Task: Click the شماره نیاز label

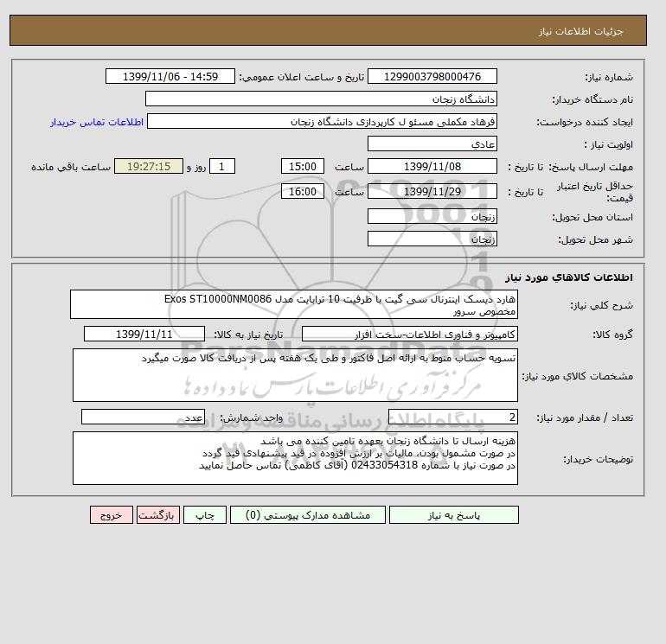Action: 609,77
